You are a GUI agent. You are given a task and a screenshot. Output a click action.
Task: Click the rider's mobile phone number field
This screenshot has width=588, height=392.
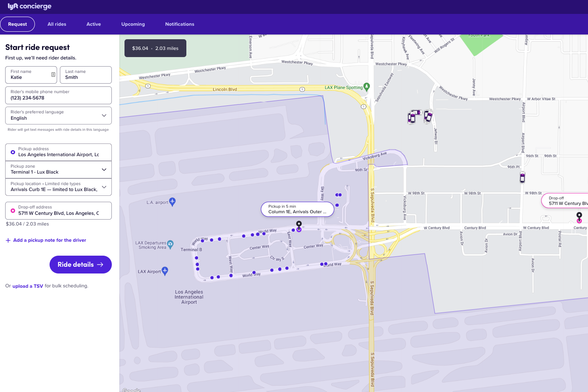click(58, 95)
